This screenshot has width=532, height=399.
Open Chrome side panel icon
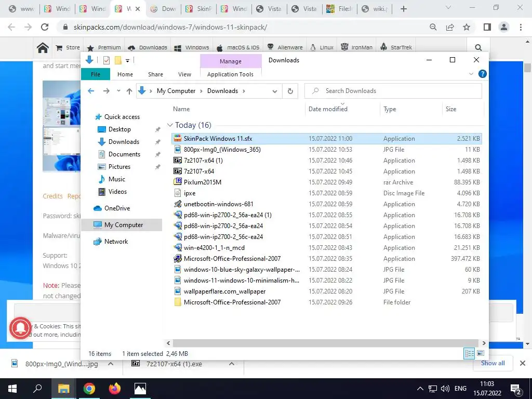487,27
